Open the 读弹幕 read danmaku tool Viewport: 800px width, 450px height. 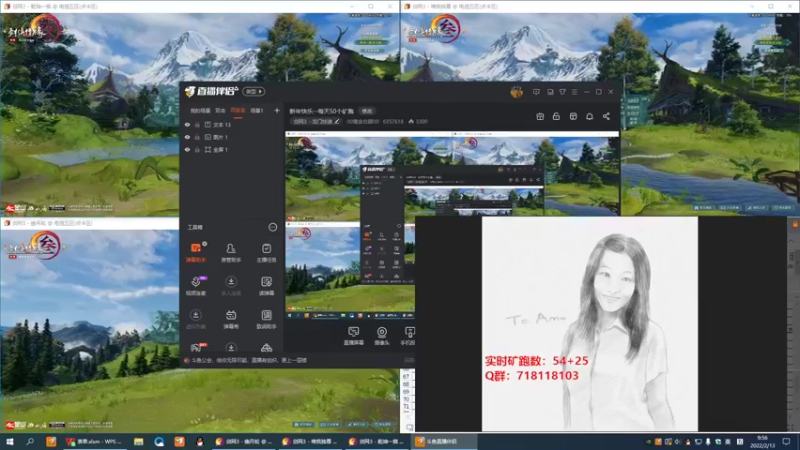pos(266,286)
